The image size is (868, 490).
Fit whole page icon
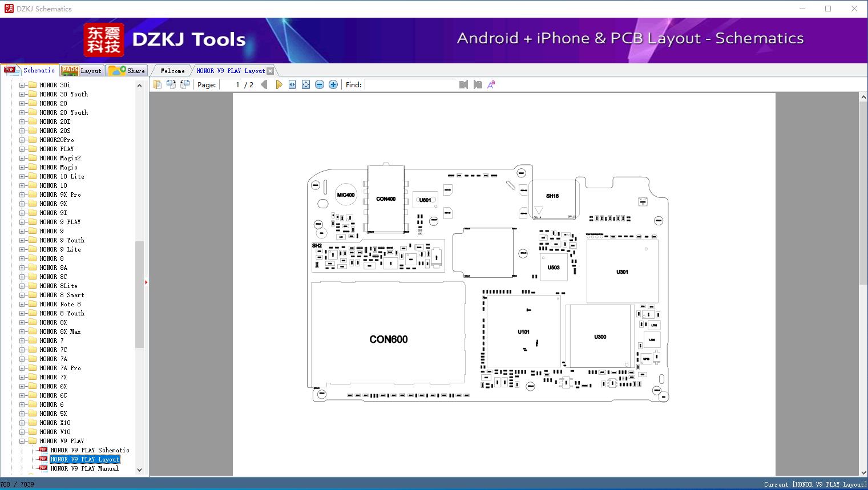pyautogui.click(x=306, y=84)
